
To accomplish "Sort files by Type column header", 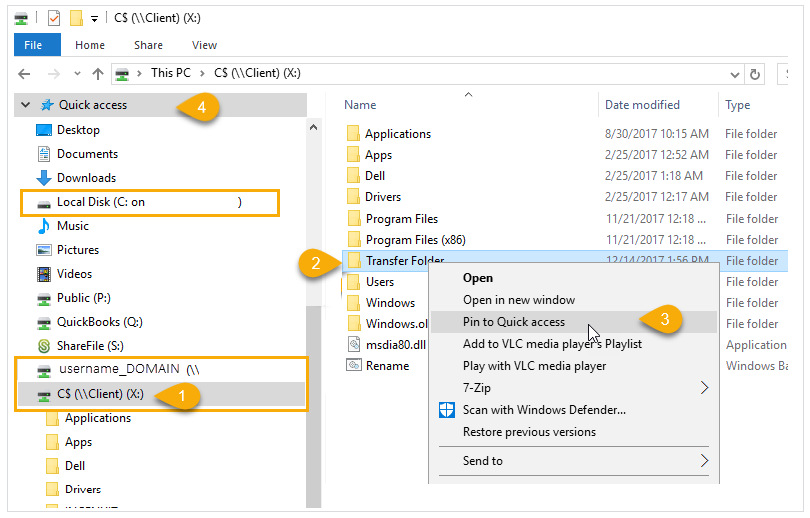I will click(x=738, y=105).
